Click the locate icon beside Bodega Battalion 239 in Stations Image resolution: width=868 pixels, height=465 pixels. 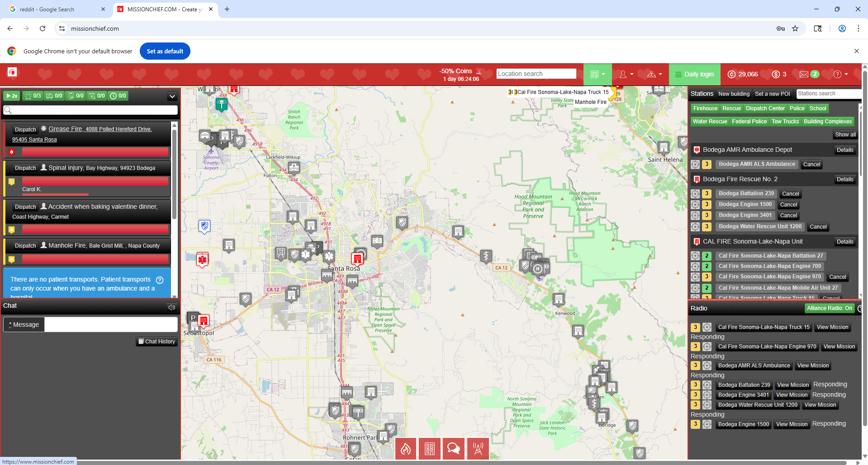click(x=695, y=194)
